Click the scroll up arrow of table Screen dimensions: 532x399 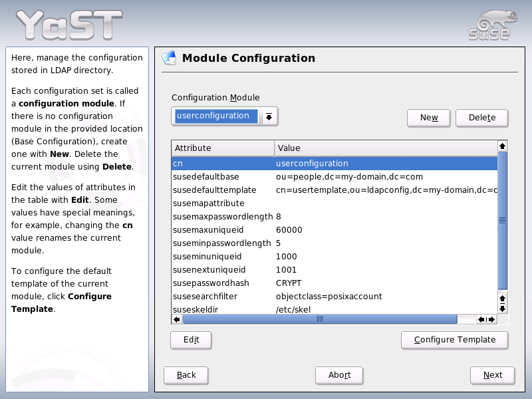503,146
